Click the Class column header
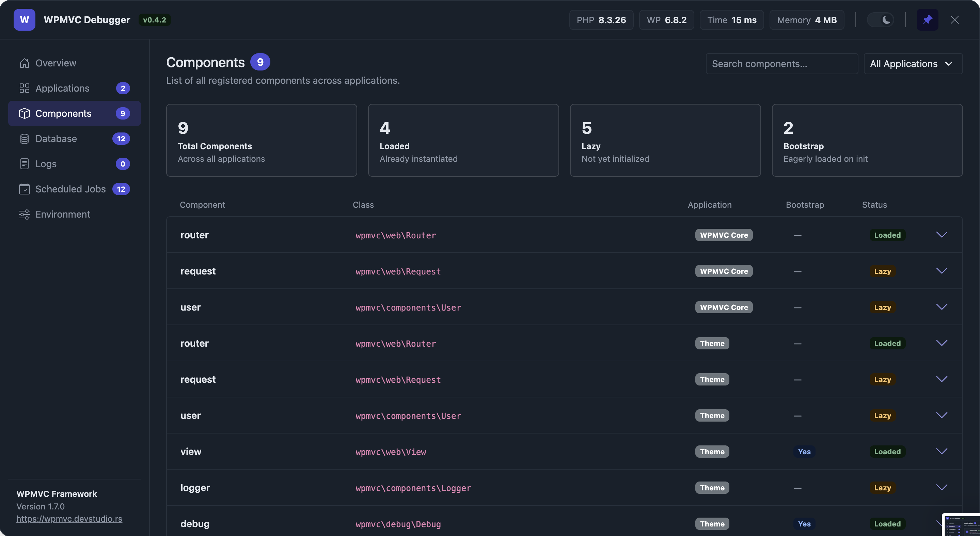The image size is (980, 536). (363, 205)
